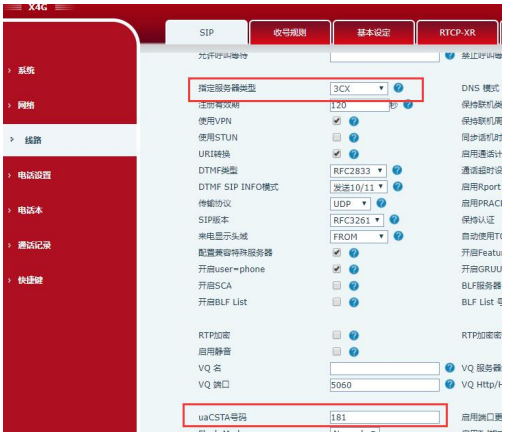Click help icon next to 使用VPN checkbox
This screenshot has width=506, height=435.
(x=354, y=121)
